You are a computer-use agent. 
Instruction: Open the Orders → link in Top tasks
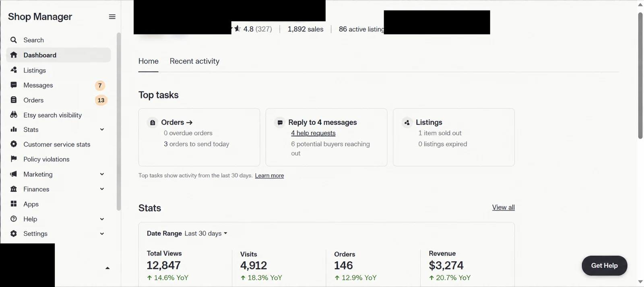177,122
